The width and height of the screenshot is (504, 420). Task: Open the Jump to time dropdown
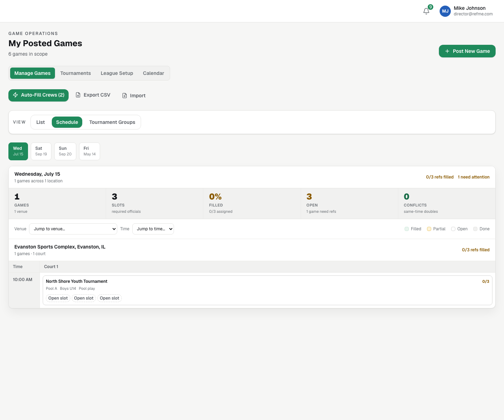coord(153,229)
